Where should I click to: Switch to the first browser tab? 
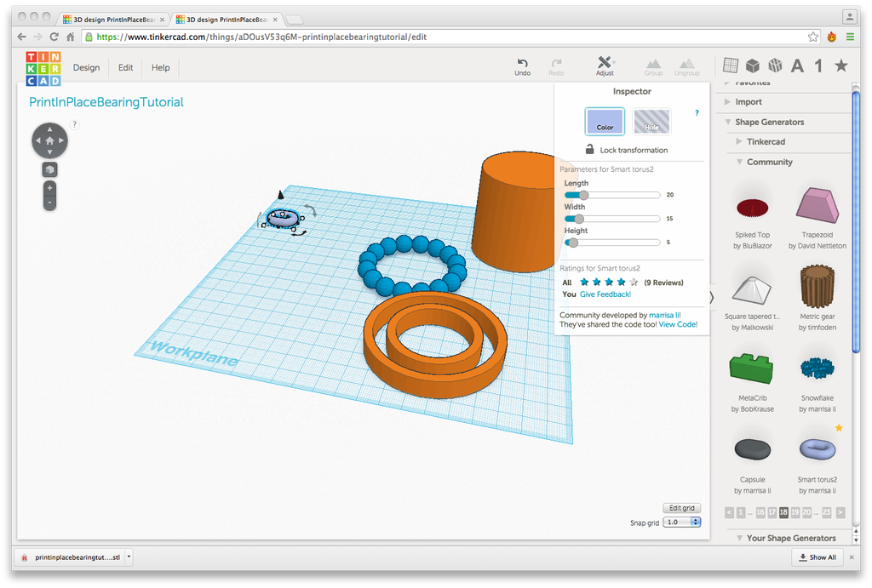pos(113,20)
